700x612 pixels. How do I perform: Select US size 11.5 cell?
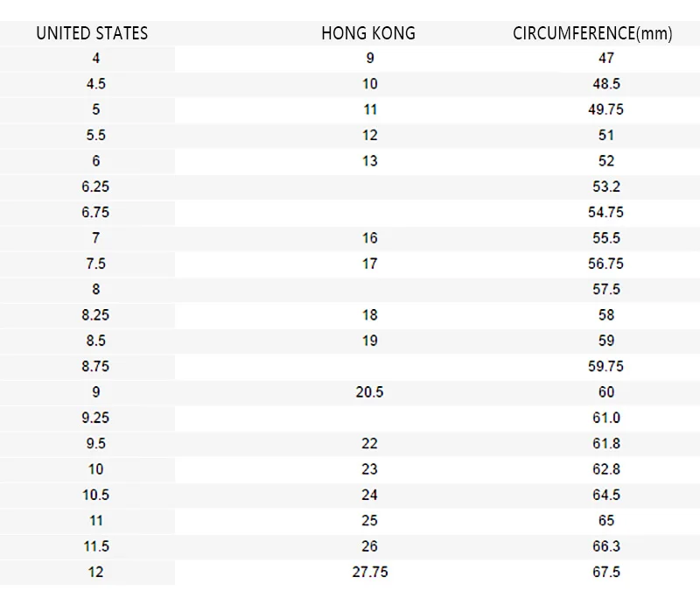(95, 546)
